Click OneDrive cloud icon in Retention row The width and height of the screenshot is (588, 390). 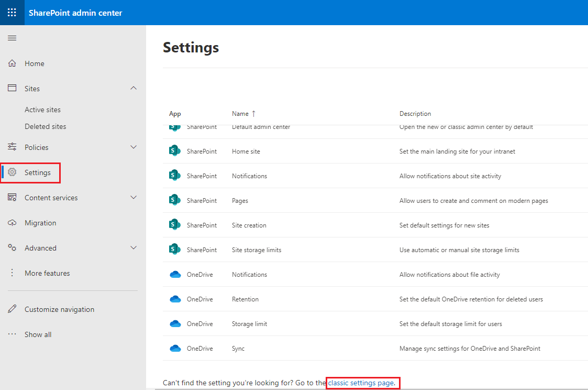click(175, 299)
